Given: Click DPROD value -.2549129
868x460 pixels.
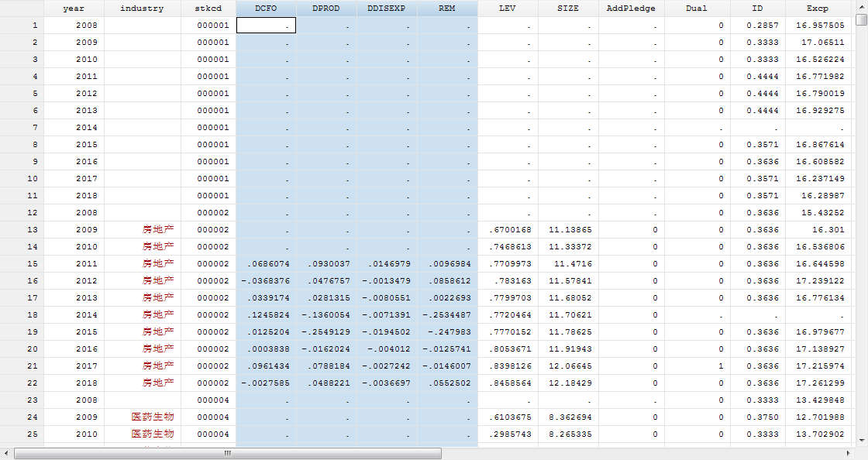Looking at the screenshot, I should (x=326, y=331).
